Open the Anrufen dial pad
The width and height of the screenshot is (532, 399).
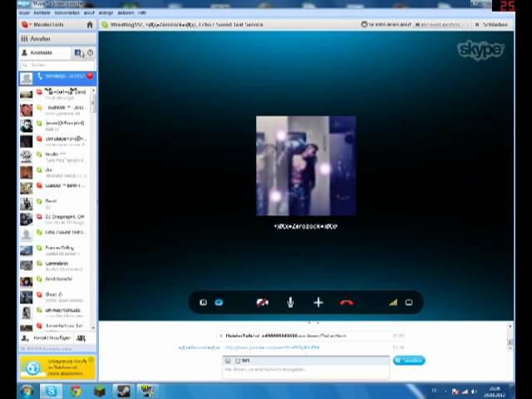pos(57,39)
